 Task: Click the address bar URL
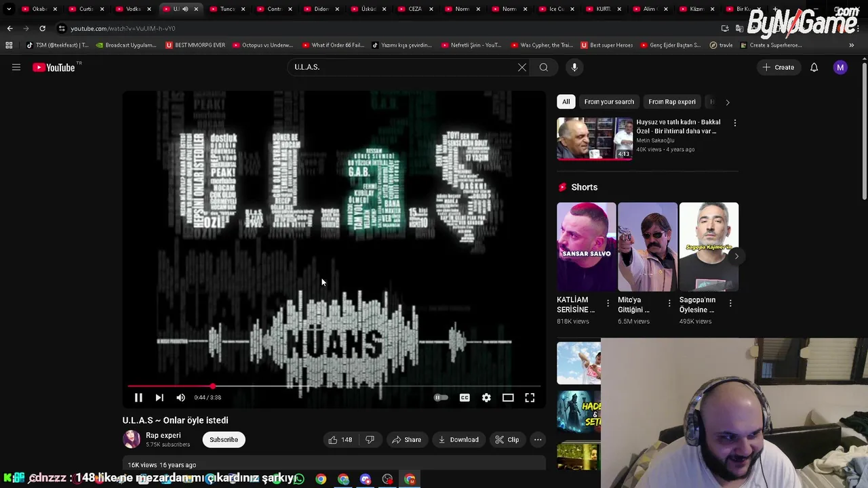click(123, 28)
